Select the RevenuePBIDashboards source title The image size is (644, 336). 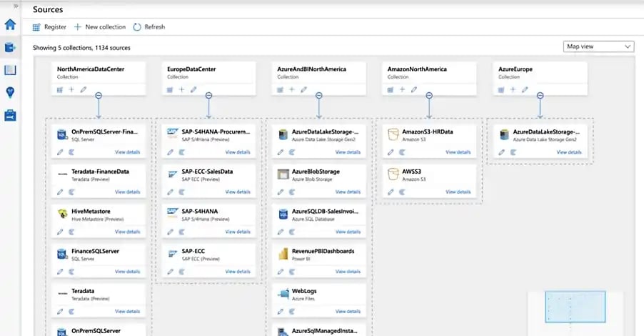click(323, 251)
